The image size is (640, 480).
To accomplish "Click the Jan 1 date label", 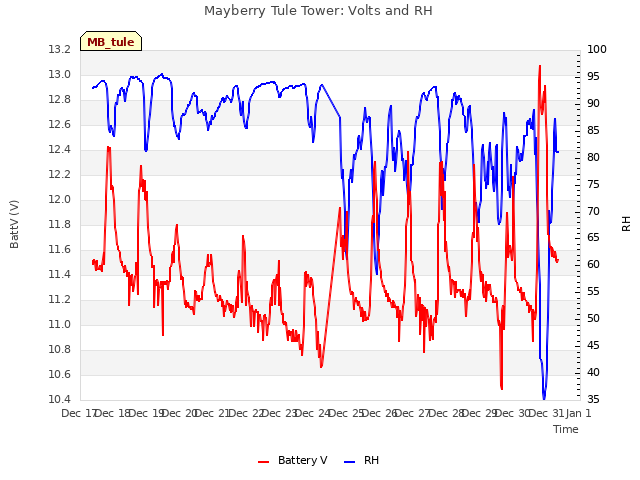I will coord(579,413).
